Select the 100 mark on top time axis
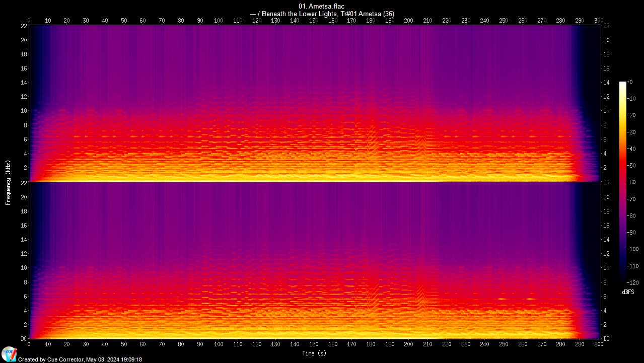The height and width of the screenshot is (363, 644). click(x=219, y=21)
